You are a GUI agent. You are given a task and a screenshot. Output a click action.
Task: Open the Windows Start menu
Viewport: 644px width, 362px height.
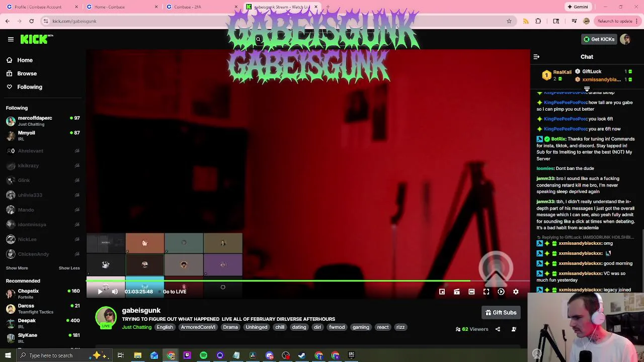pyautogui.click(x=8, y=355)
